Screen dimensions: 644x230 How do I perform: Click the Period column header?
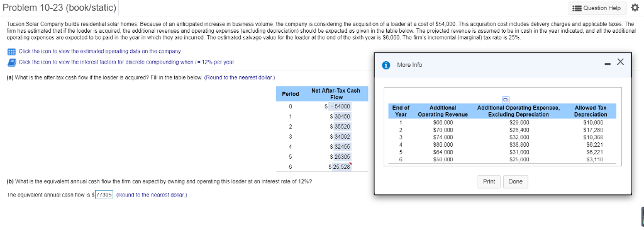[x=290, y=94]
